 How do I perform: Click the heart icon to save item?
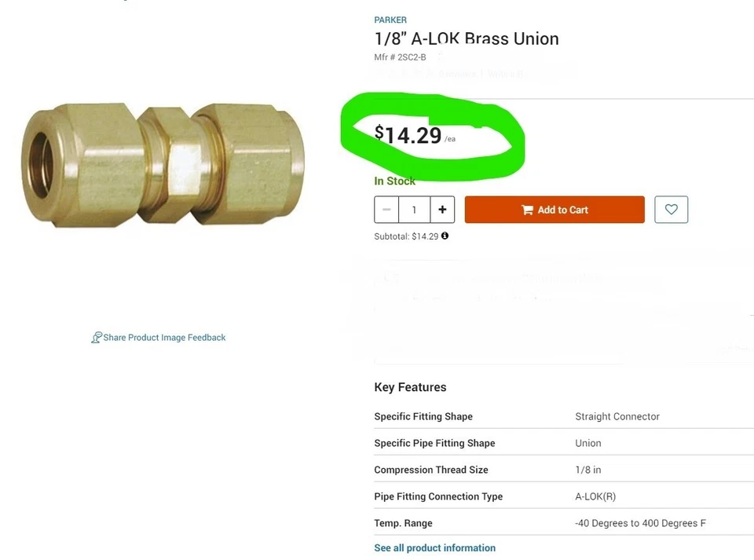tap(671, 210)
